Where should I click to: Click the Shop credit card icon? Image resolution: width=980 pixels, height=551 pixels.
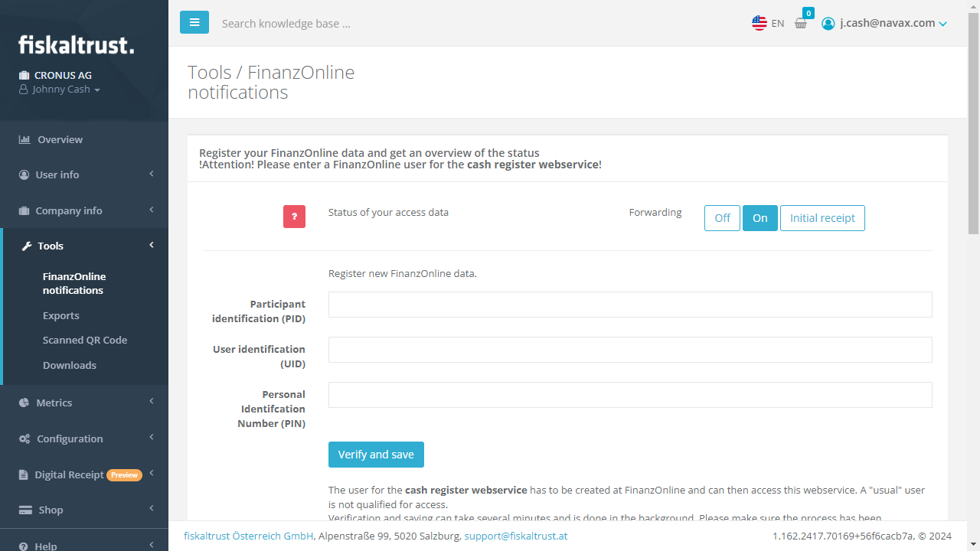pos(25,510)
